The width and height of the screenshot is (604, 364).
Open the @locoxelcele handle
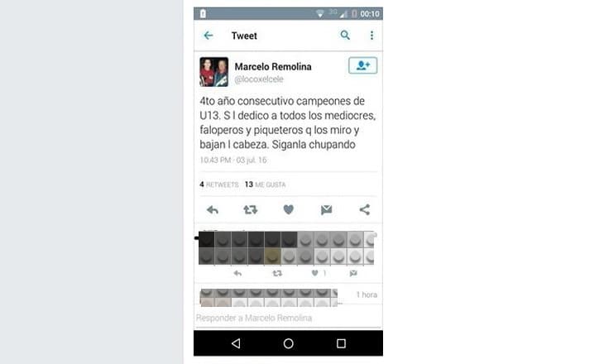point(259,79)
